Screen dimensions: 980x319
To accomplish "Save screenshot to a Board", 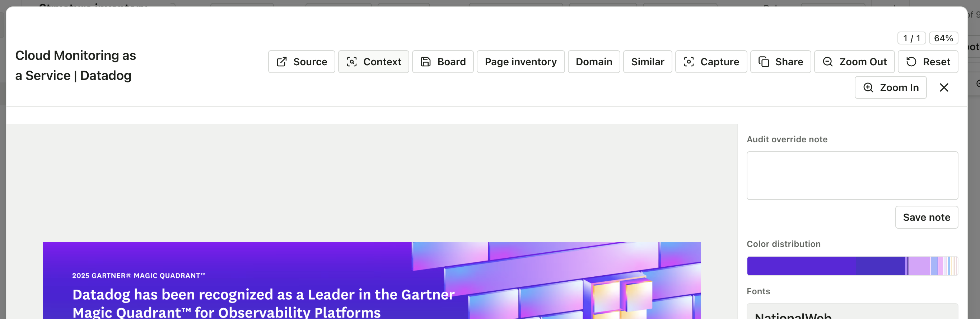I will click(x=443, y=62).
